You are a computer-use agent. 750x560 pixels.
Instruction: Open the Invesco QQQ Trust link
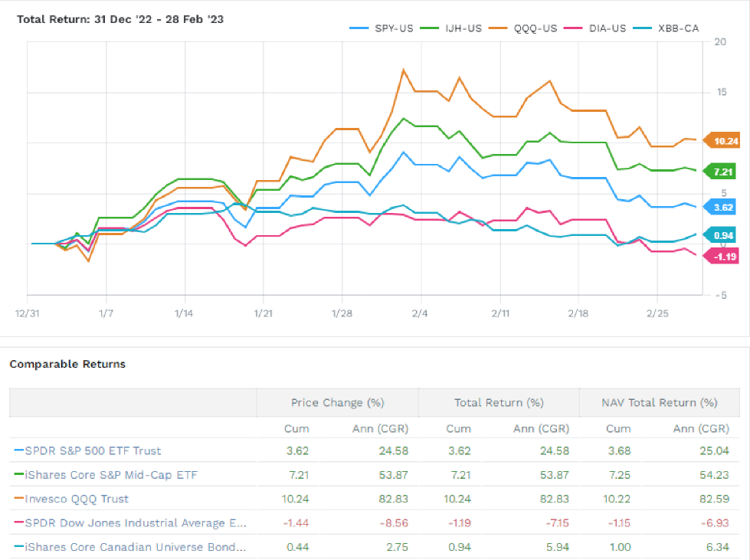click(77, 499)
